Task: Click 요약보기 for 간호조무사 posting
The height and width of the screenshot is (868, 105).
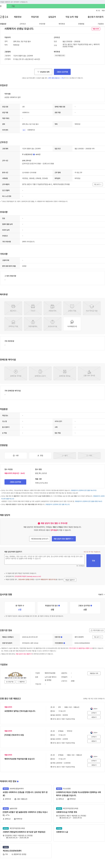Action: [x=94, y=737]
